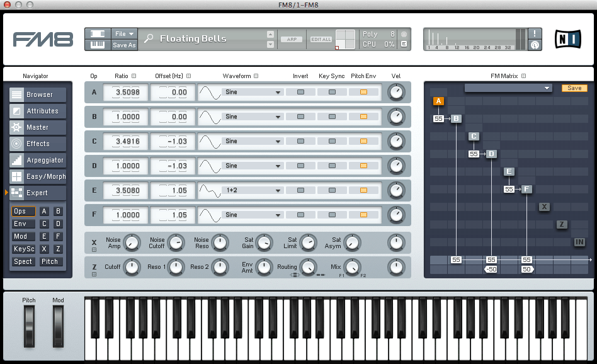Disable Pitch Env on operator E
Image resolution: width=597 pixels, height=364 pixels.
363,190
